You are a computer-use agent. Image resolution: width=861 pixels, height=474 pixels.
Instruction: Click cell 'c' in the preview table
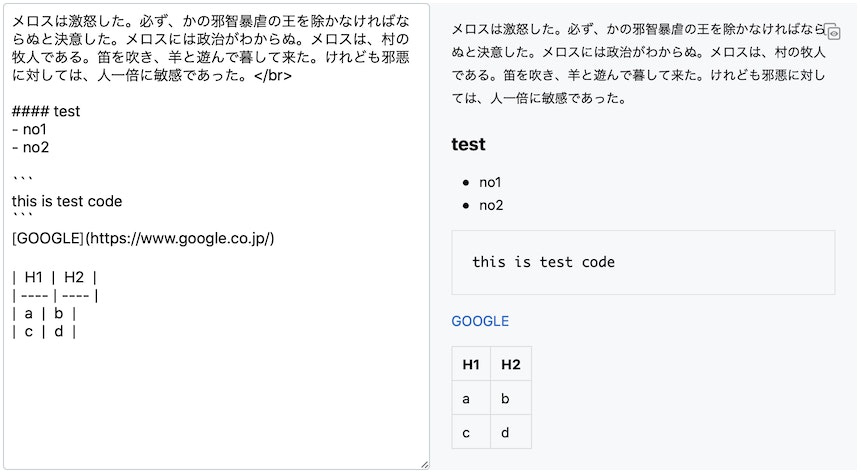pos(471,432)
